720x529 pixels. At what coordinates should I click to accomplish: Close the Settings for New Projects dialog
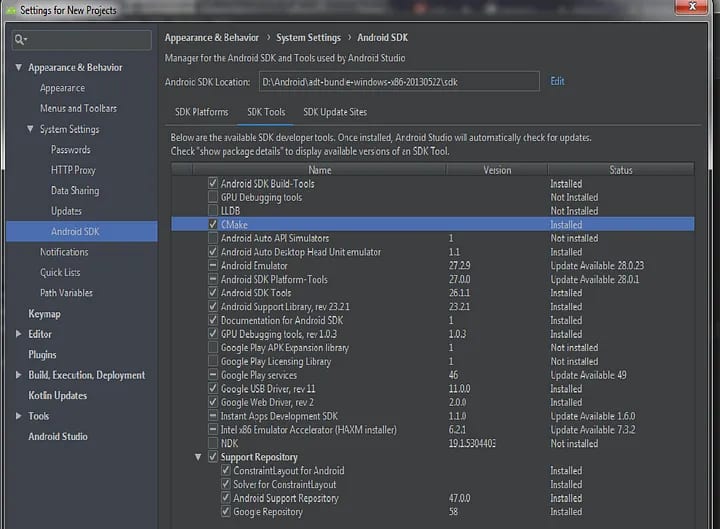[x=692, y=6]
